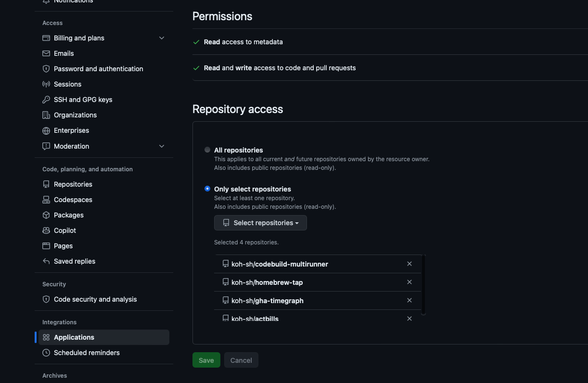Click the Copilot icon in sidebar
Image resolution: width=588 pixels, height=383 pixels.
(46, 230)
